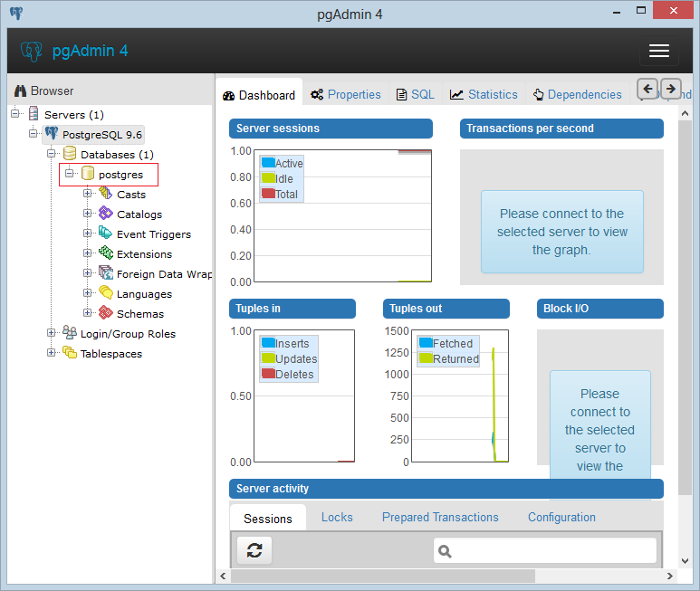Click the PostgreSQL 9.6 elephant icon
The height and width of the screenshot is (591, 700).
tap(52, 133)
